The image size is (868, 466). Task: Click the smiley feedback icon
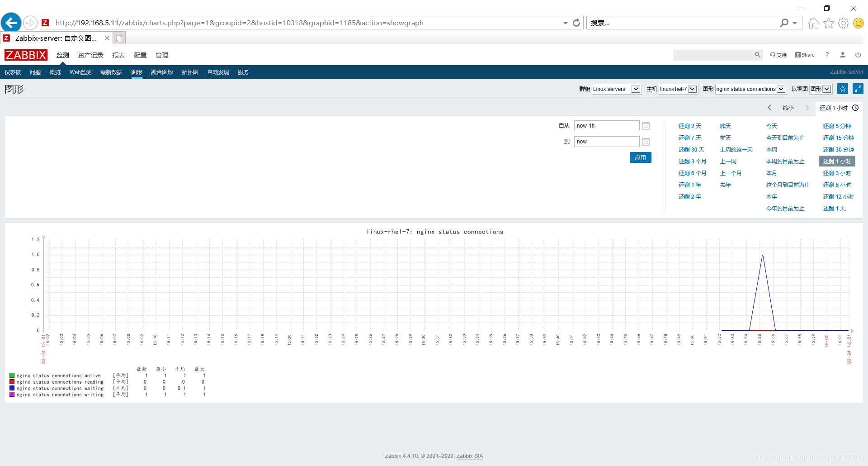click(x=859, y=23)
